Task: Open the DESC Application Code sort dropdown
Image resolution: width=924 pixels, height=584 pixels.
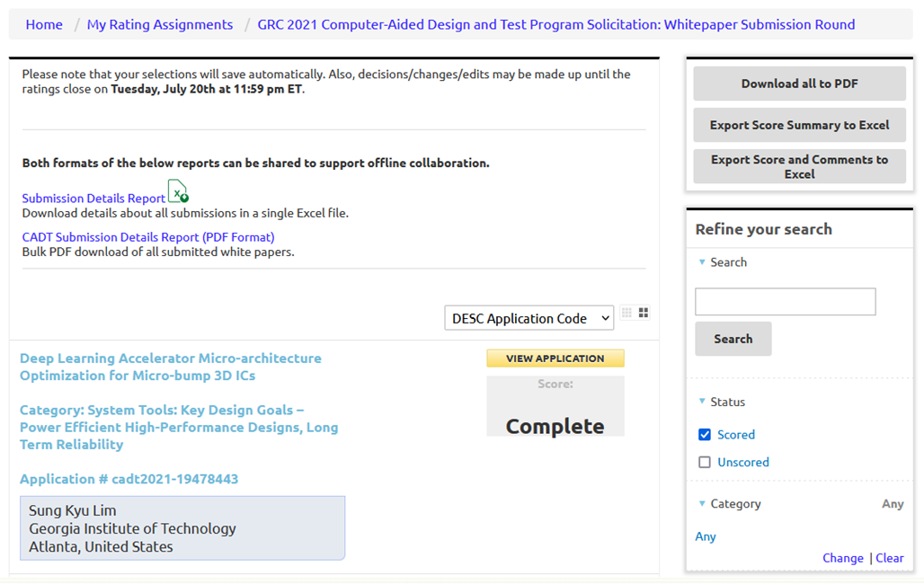Action: pos(529,318)
